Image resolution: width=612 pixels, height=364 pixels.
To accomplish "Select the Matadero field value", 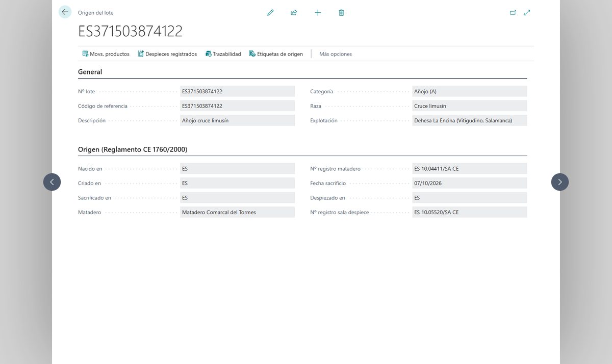I will [238, 212].
